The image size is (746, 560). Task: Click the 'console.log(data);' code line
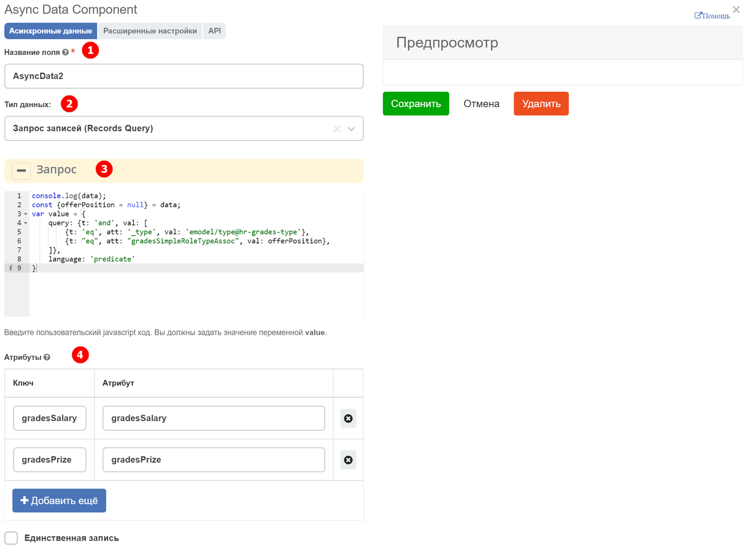click(69, 196)
